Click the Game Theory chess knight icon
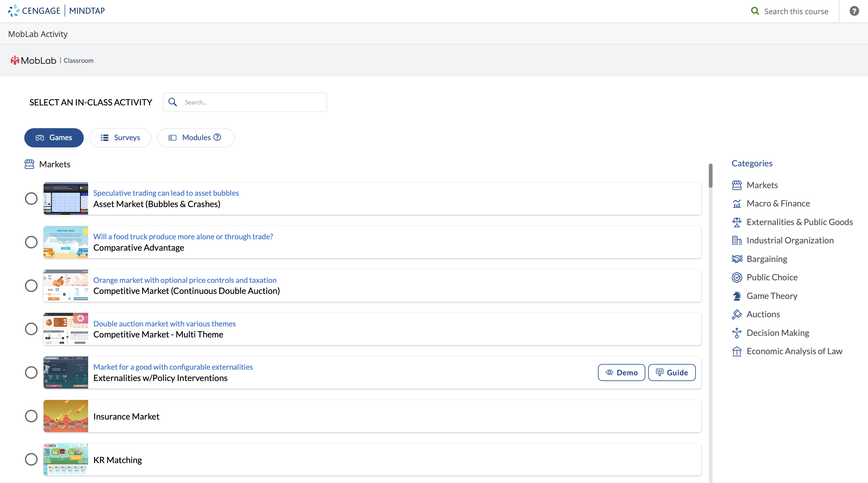This screenshot has width=868, height=483. click(x=737, y=296)
